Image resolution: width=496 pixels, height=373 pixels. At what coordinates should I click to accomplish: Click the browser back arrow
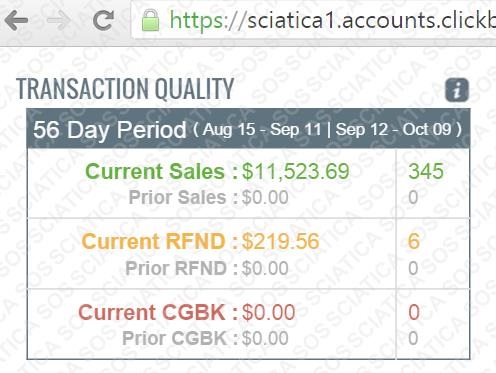tap(16, 21)
